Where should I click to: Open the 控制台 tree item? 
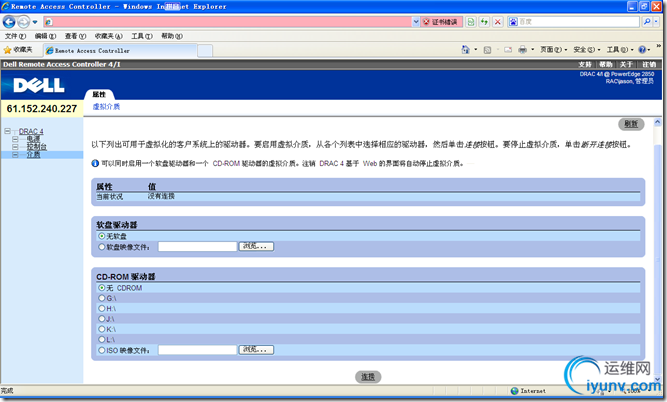37,147
